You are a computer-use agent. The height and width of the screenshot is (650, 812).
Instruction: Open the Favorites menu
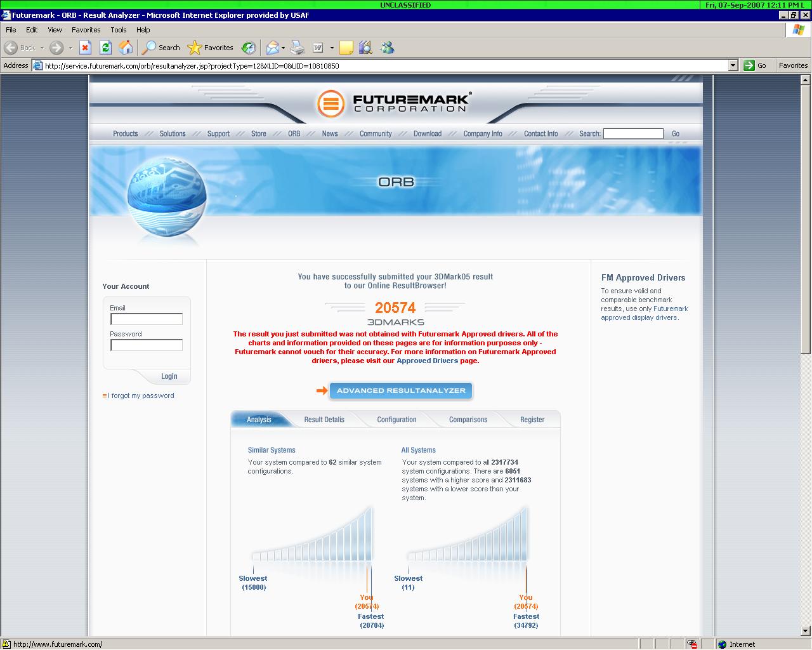pos(86,30)
